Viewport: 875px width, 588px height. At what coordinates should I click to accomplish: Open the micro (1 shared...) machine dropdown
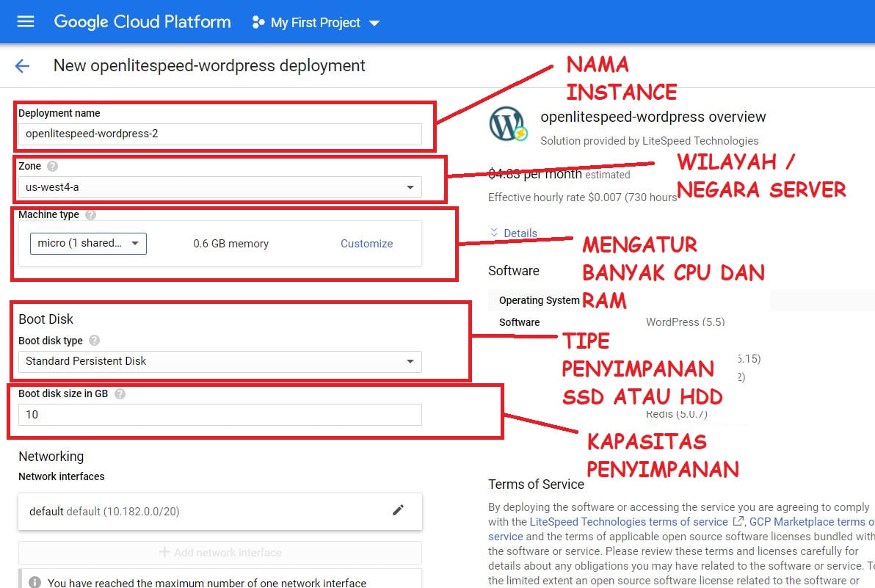(x=88, y=243)
